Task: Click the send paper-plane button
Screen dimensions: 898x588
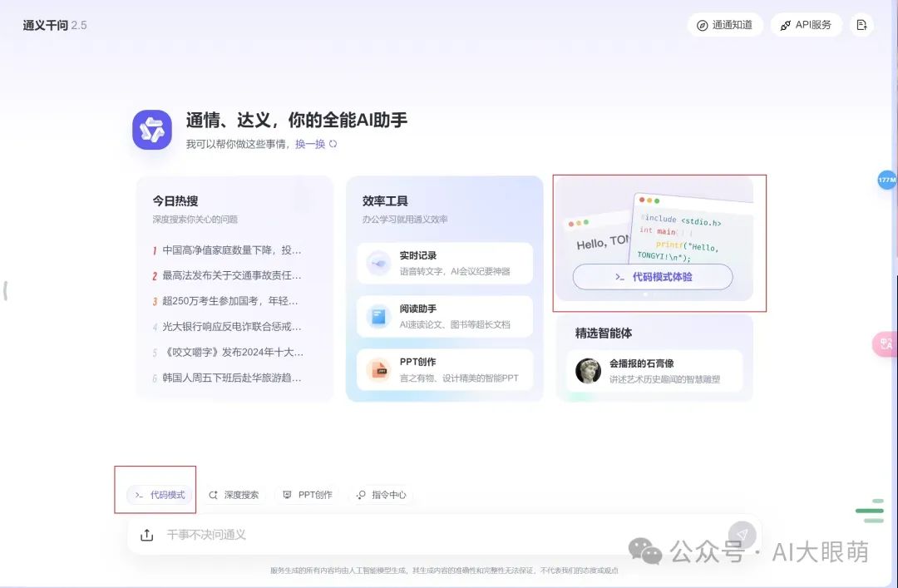Action: [x=743, y=534]
